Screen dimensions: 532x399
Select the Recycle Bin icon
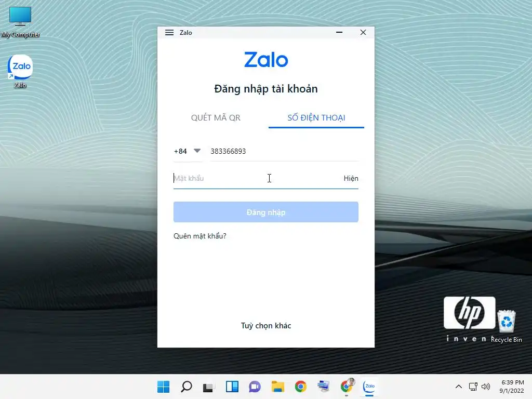pyautogui.click(x=506, y=326)
